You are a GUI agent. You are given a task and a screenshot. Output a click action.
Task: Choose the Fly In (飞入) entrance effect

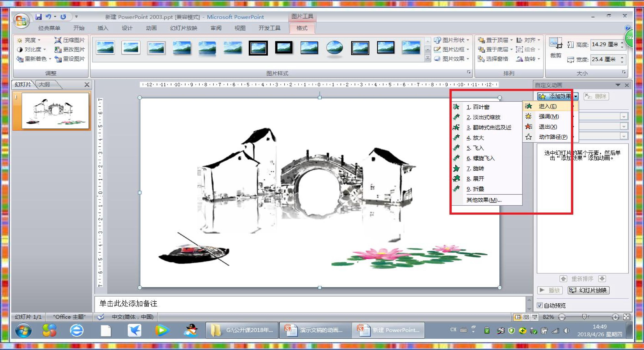pos(478,148)
